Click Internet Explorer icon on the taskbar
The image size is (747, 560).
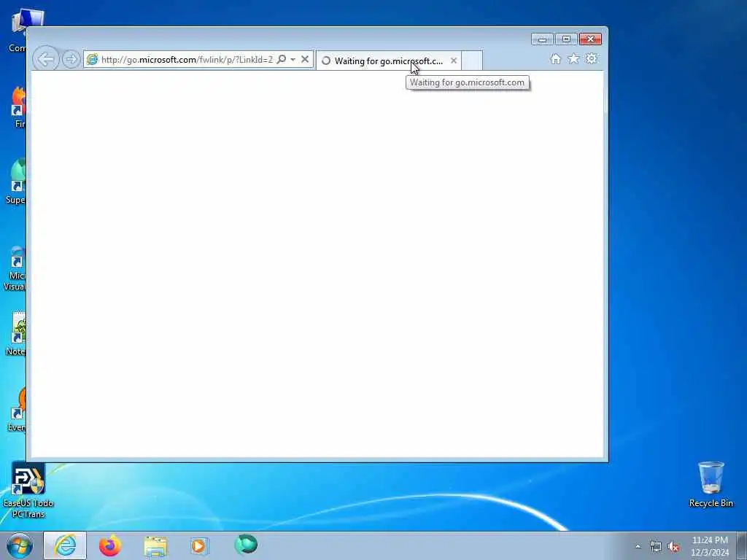tap(65, 545)
